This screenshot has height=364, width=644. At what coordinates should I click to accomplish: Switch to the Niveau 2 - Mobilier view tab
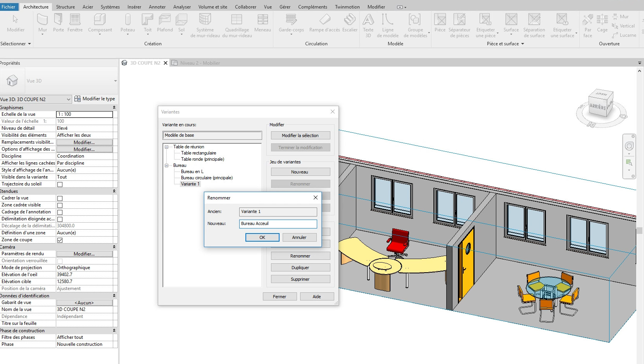tap(200, 63)
